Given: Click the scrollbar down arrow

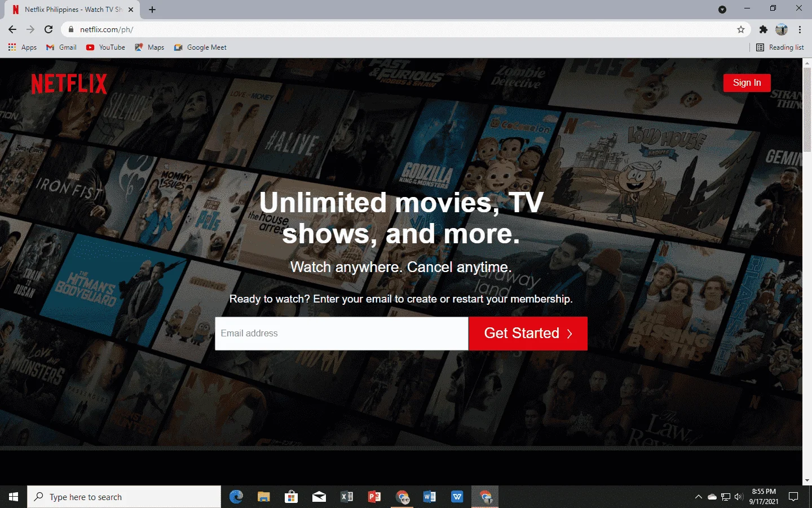Looking at the screenshot, I should (x=807, y=480).
